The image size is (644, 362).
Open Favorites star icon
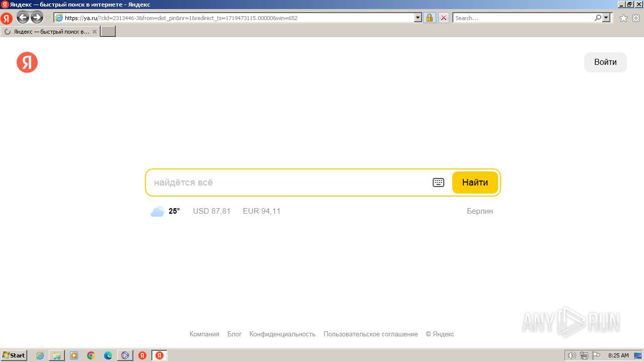(623, 18)
